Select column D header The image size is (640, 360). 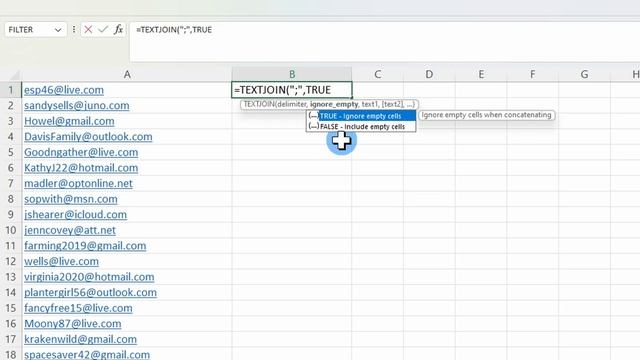coord(429,74)
